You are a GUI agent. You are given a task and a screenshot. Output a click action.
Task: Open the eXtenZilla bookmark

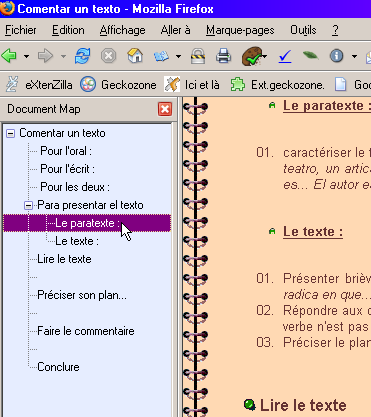point(39,85)
